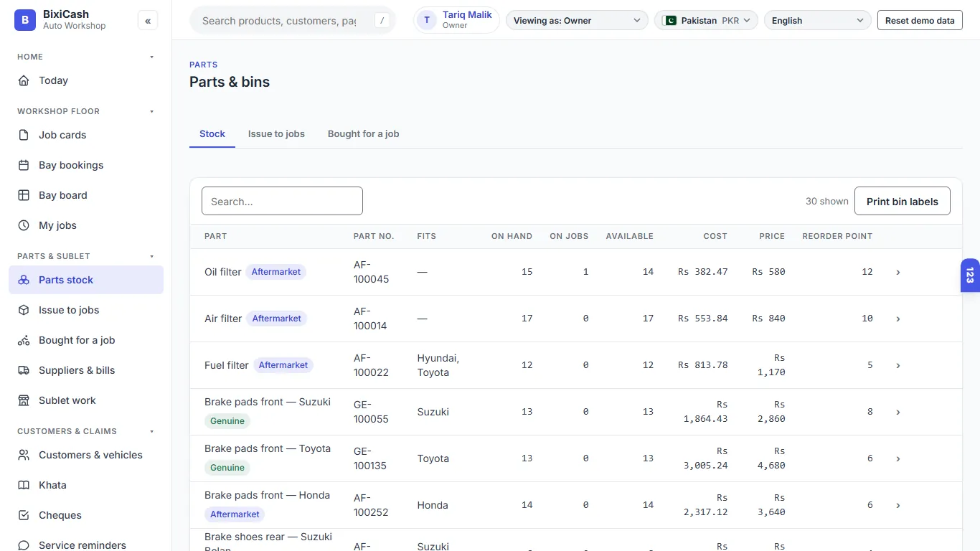Switch to the Stock tab
980x551 pixels.
pos(212,134)
